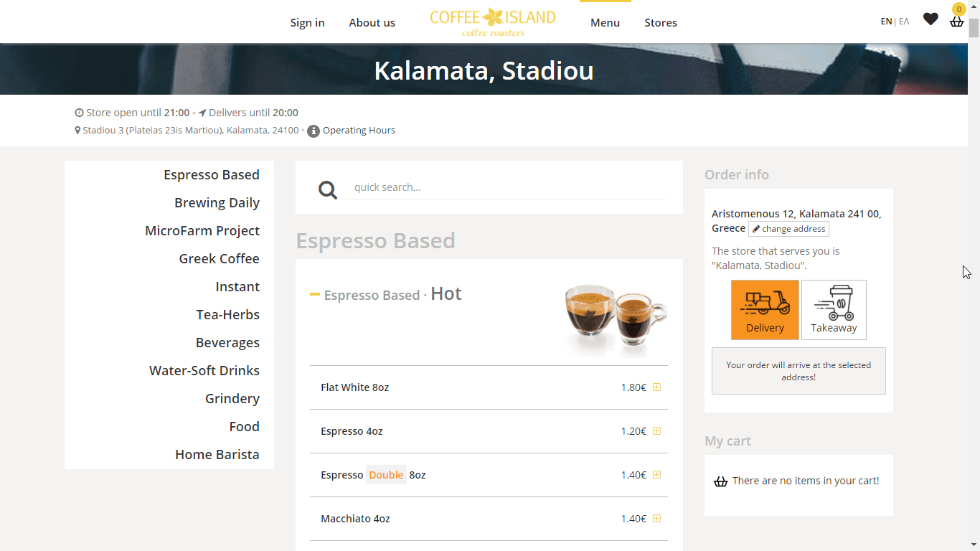Select the Takeaway option

click(834, 310)
